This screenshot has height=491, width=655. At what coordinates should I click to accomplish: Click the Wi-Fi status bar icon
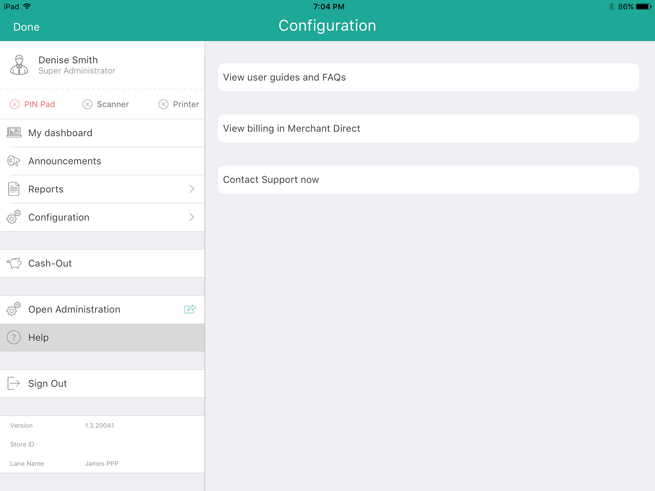pyautogui.click(x=27, y=6)
